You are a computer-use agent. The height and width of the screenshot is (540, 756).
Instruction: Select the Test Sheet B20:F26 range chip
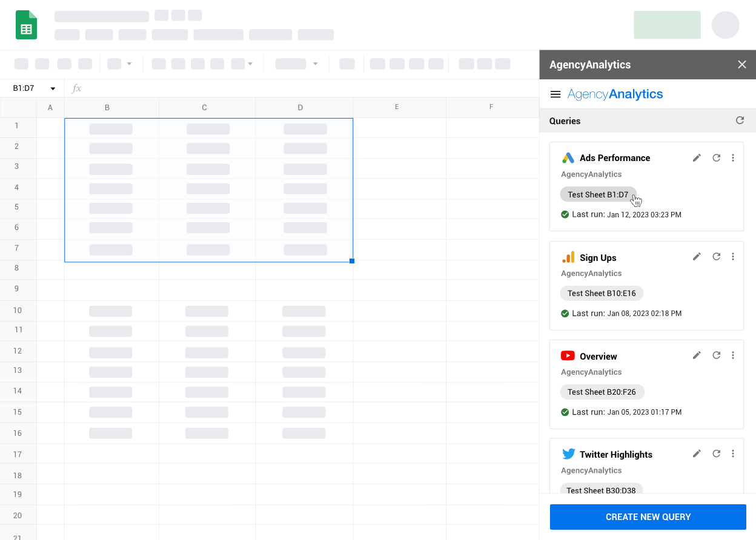tap(602, 392)
